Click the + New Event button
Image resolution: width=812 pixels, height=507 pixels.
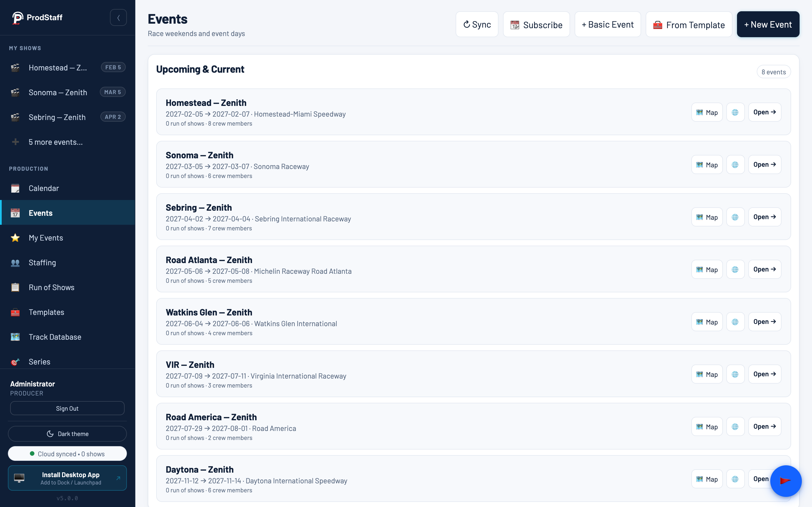[x=768, y=25]
